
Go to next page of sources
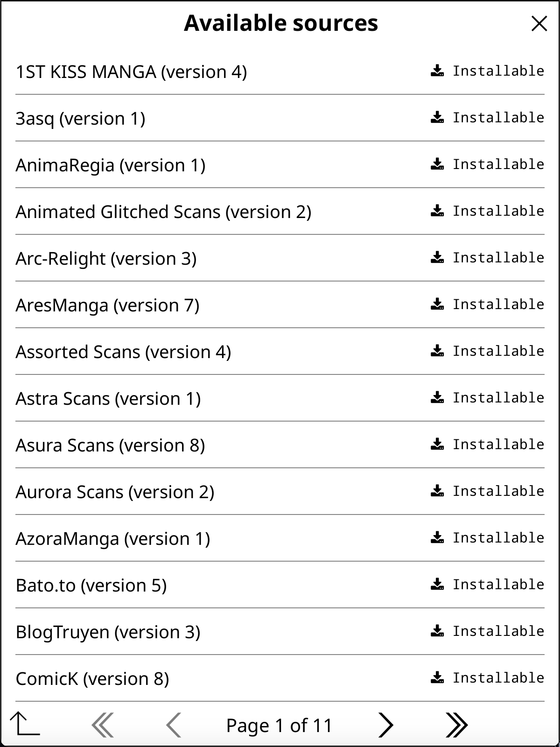tap(385, 725)
